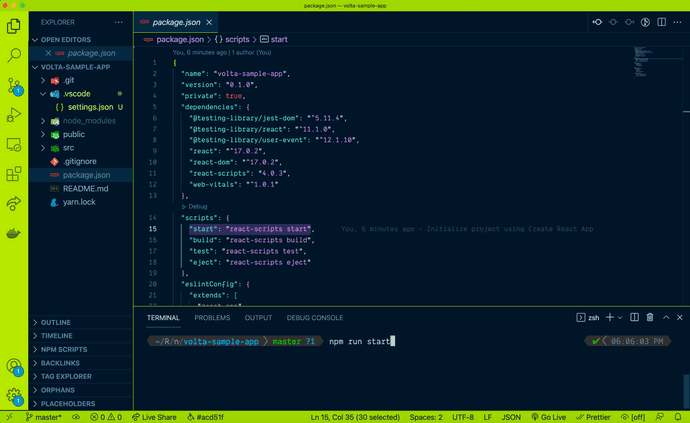Split the terminal panel
The width and height of the screenshot is (690, 423).
tap(634, 317)
